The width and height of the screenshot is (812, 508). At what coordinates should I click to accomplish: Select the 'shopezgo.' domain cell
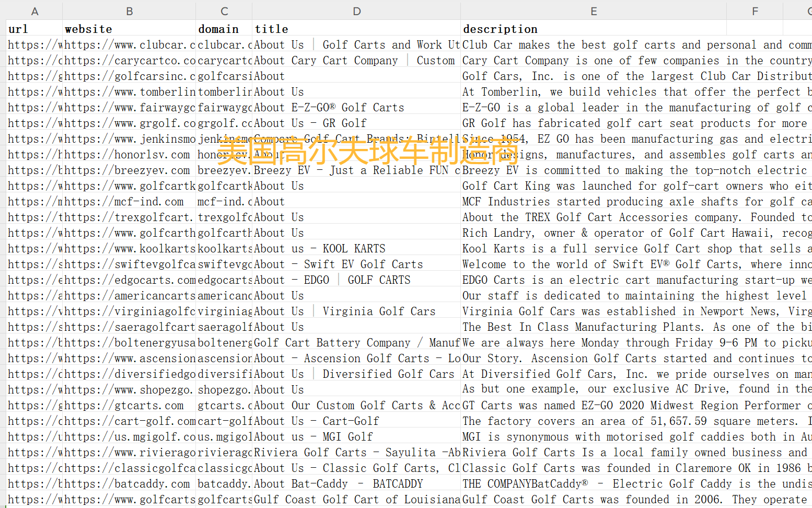[x=224, y=389]
